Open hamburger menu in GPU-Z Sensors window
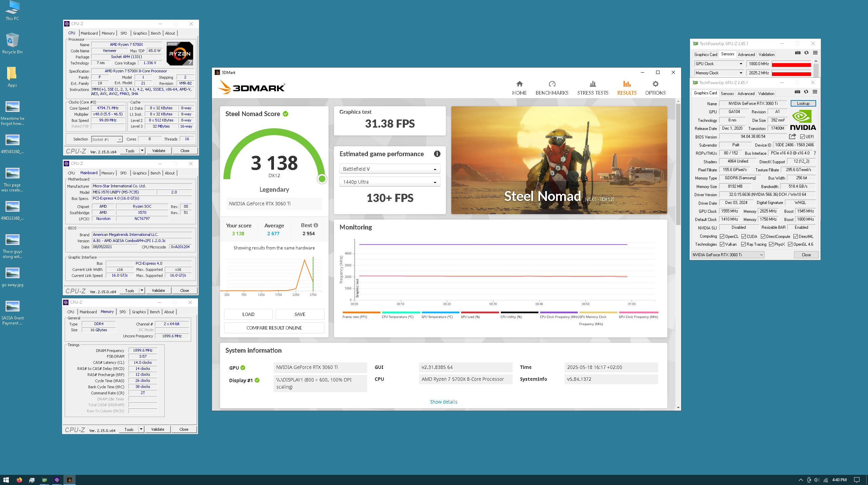This screenshot has height=485, width=868. coord(815,53)
